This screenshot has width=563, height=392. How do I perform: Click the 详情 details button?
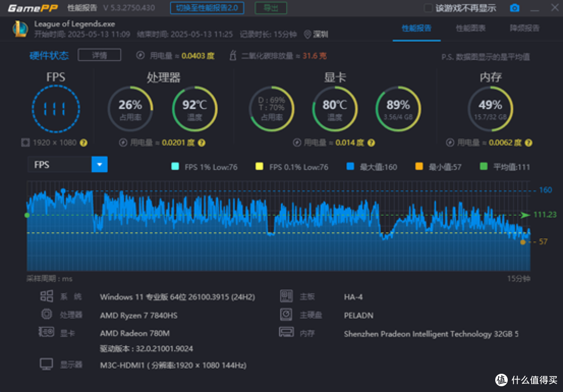(x=100, y=55)
